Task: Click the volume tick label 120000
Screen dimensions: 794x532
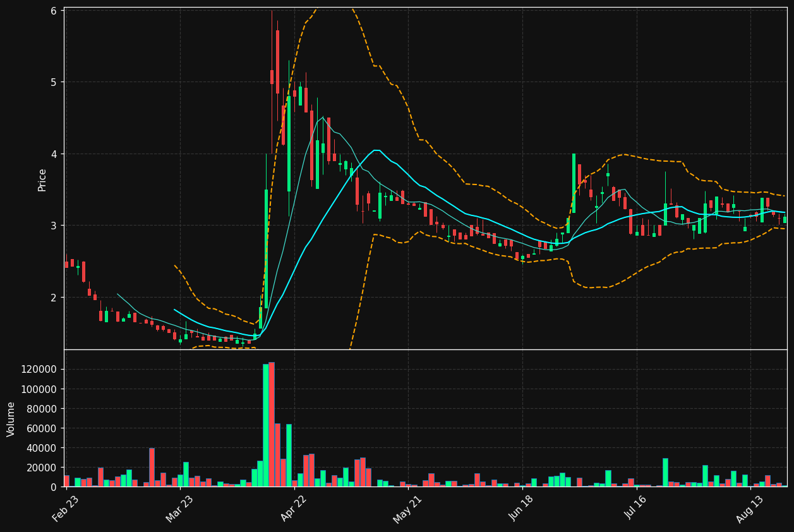Action: pos(40,370)
